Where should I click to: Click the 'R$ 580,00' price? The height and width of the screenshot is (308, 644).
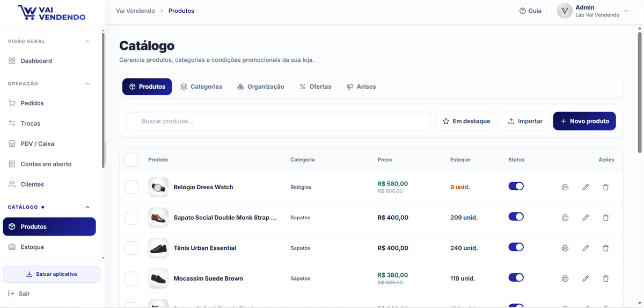(393, 183)
